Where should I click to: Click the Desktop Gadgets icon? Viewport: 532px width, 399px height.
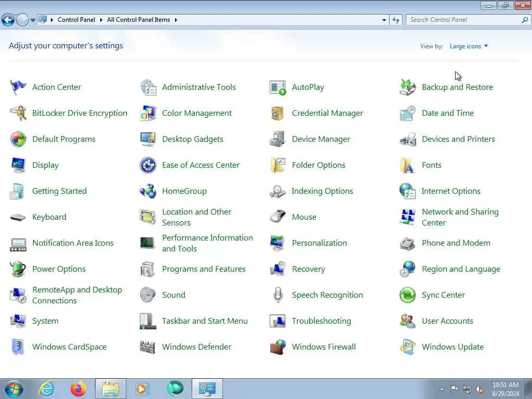coord(148,139)
